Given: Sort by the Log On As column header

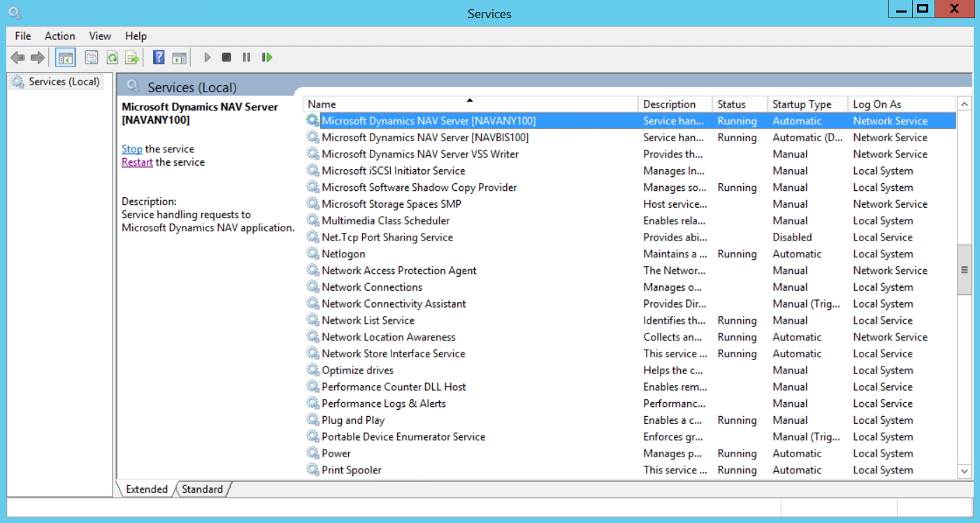Looking at the screenshot, I should pos(902,104).
